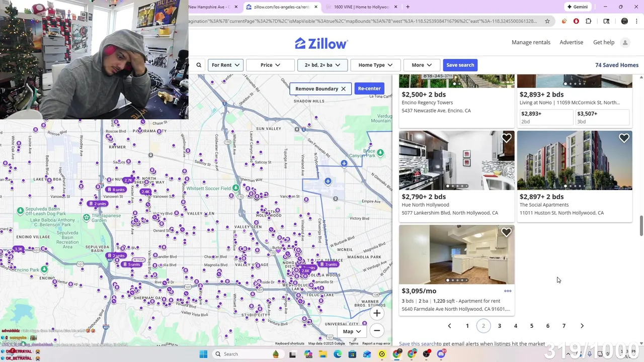Click the Save this search link
The width and height of the screenshot is (644, 362).
point(418,344)
